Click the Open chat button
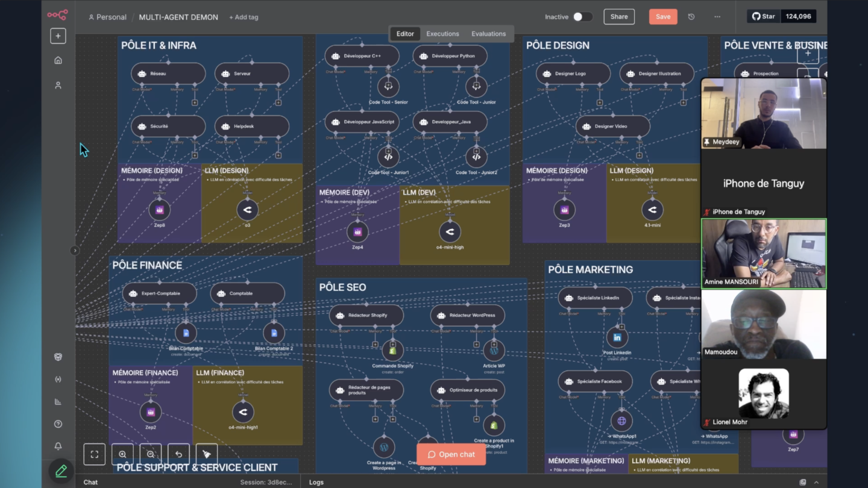 click(451, 454)
